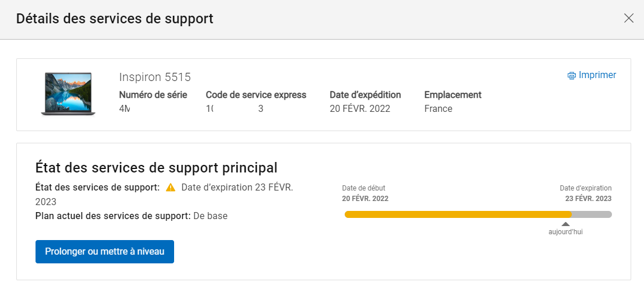Click the gray remaining portion of support bar

click(x=592, y=214)
